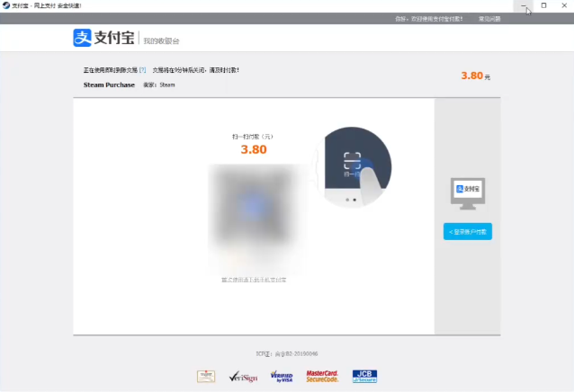Screen dimensions: 574x392
Task: Open the FAQ link in top bar
Action: point(489,19)
